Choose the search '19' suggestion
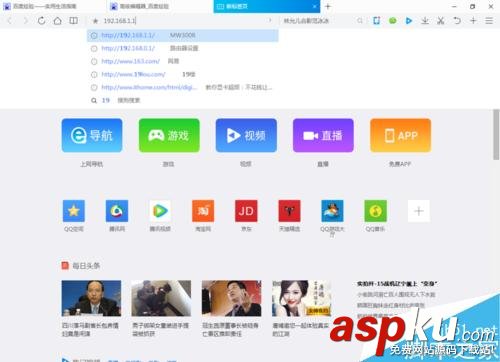This screenshot has width=500, height=362. [x=183, y=100]
